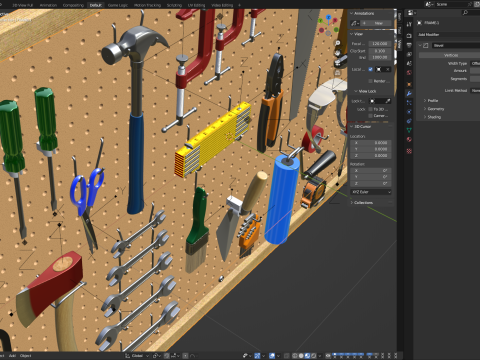Image resolution: width=480 pixels, height=360 pixels.
Task: Enable Lock To 3D Cursor checkbox
Action: [370, 109]
